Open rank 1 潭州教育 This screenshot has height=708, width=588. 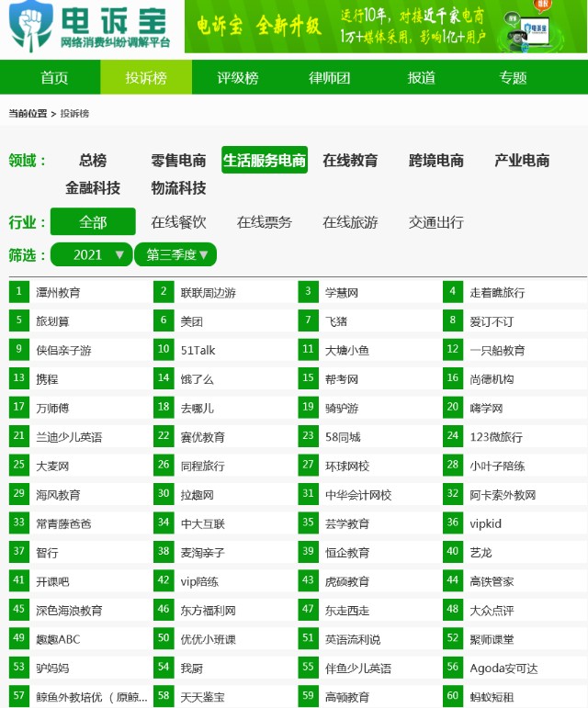pos(58,293)
